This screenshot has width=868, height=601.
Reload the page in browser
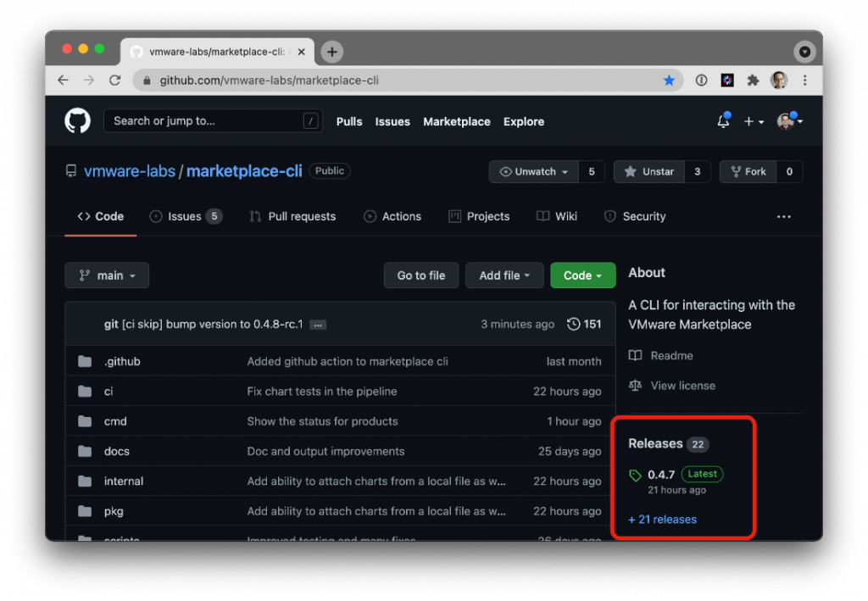115,81
